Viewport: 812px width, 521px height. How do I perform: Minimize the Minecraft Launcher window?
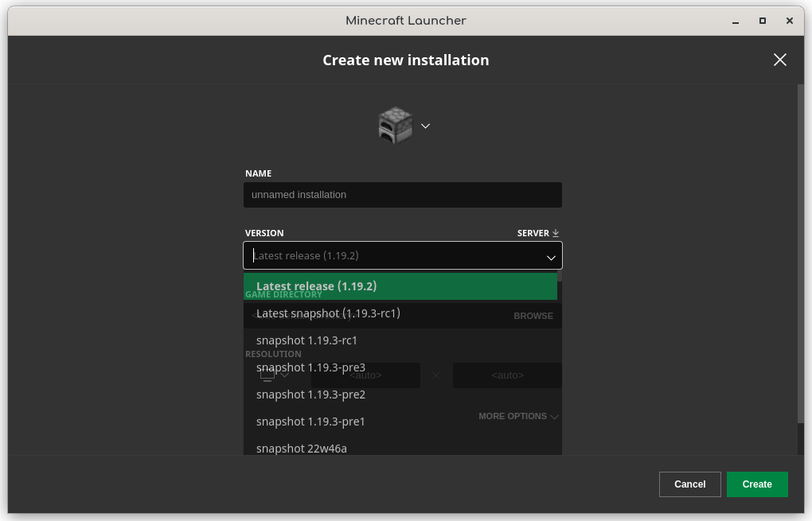click(x=734, y=21)
